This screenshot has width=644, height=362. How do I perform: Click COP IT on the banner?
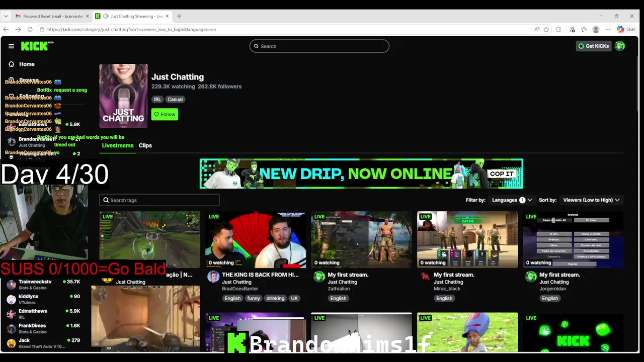click(502, 174)
